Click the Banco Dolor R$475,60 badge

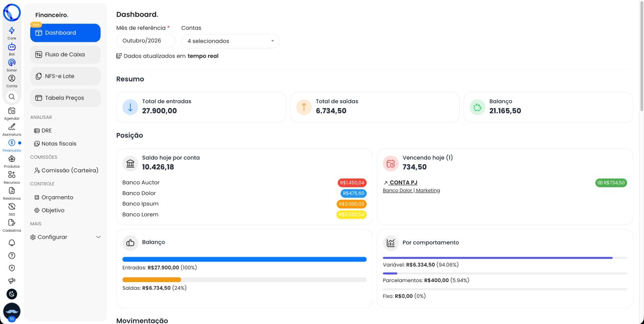tap(353, 193)
